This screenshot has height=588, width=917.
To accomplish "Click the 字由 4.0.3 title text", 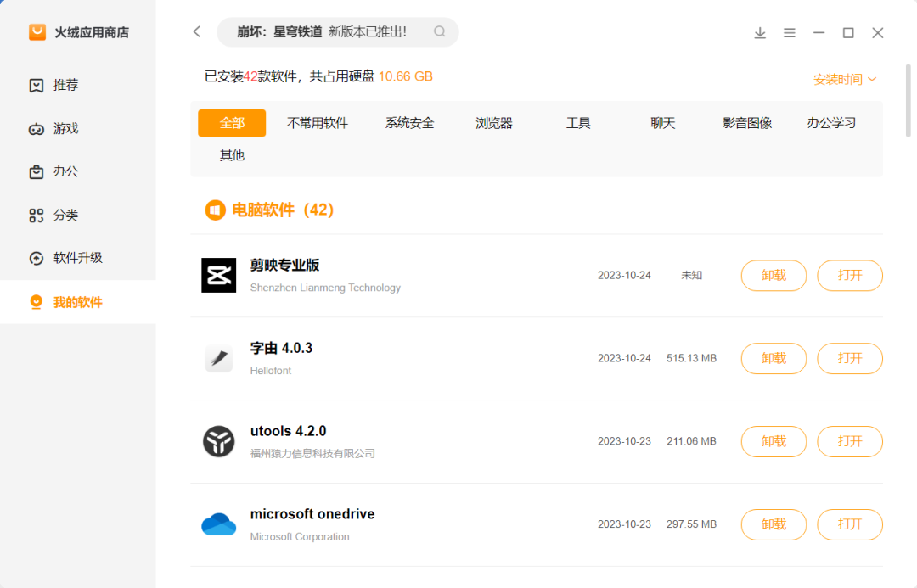I will (x=281, y=349).
